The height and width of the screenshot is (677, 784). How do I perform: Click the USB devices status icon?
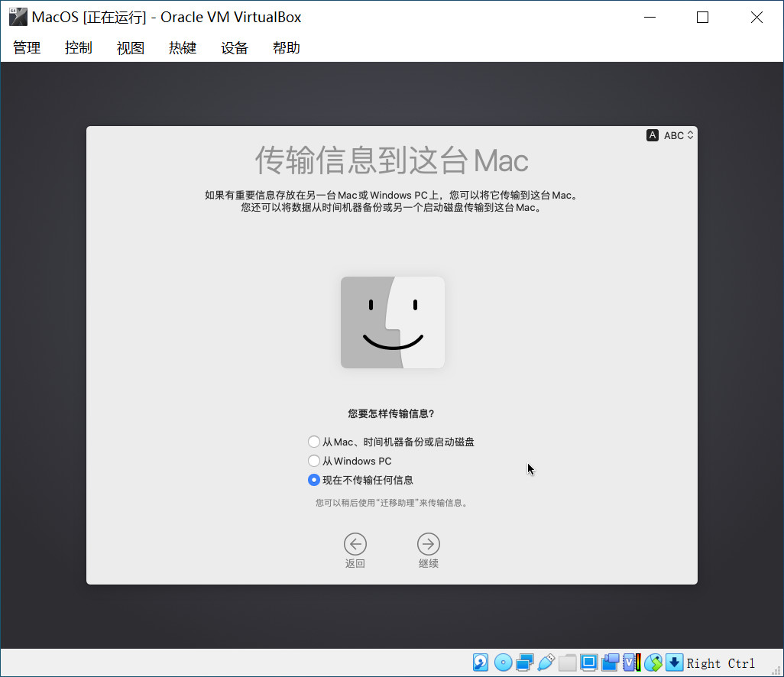[x=546, y=662]
